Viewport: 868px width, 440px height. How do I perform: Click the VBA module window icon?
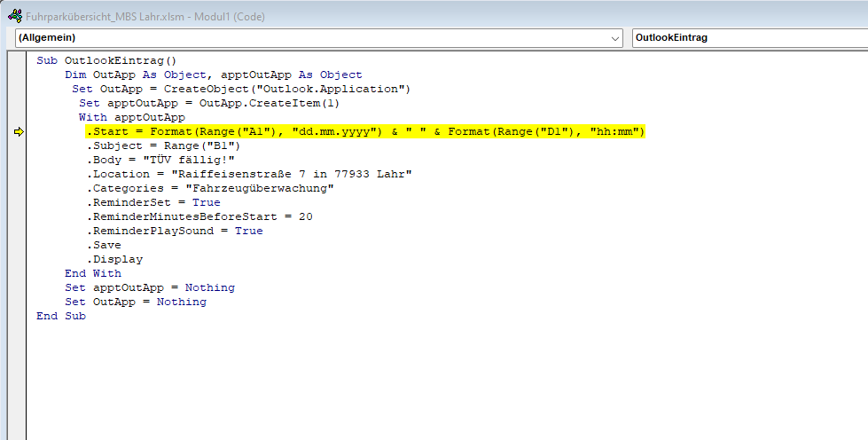tap(15, 16)
